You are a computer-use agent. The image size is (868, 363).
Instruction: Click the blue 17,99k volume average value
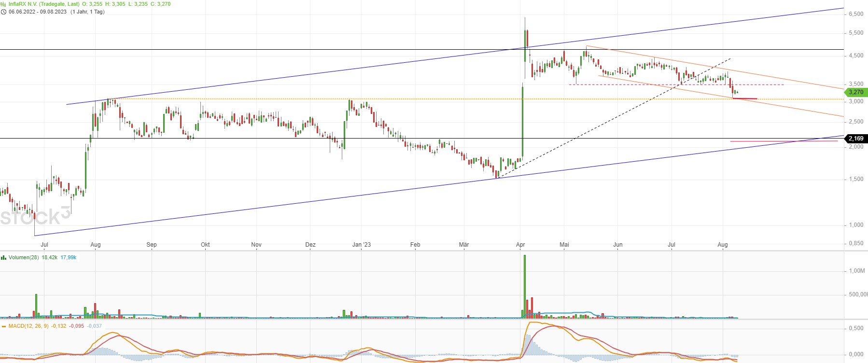[69, 258]
